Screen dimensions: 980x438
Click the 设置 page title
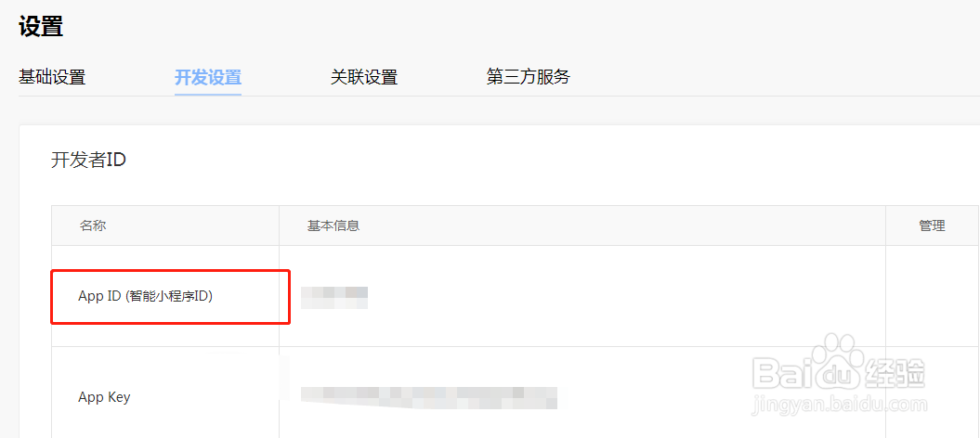pos(41,27)
